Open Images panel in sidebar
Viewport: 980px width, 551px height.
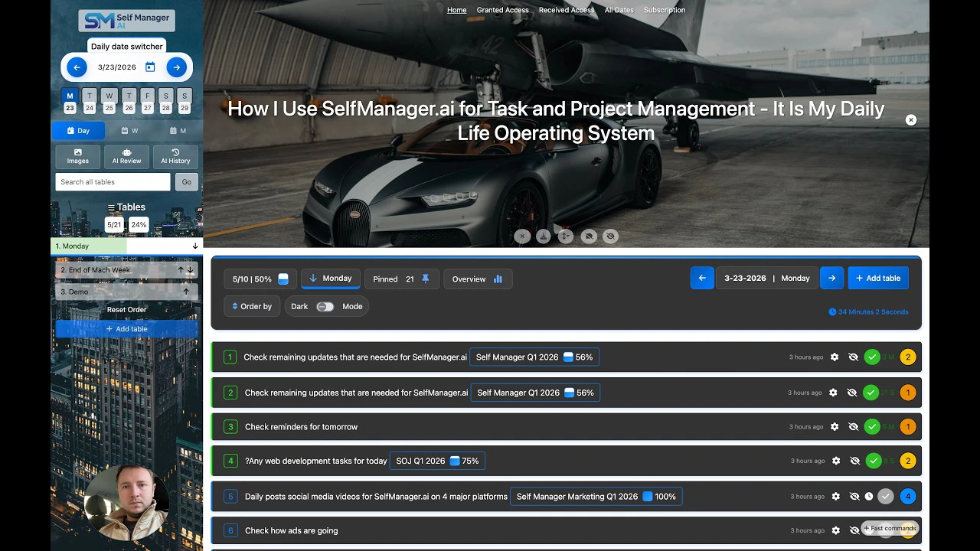click(x=78, y=157)
